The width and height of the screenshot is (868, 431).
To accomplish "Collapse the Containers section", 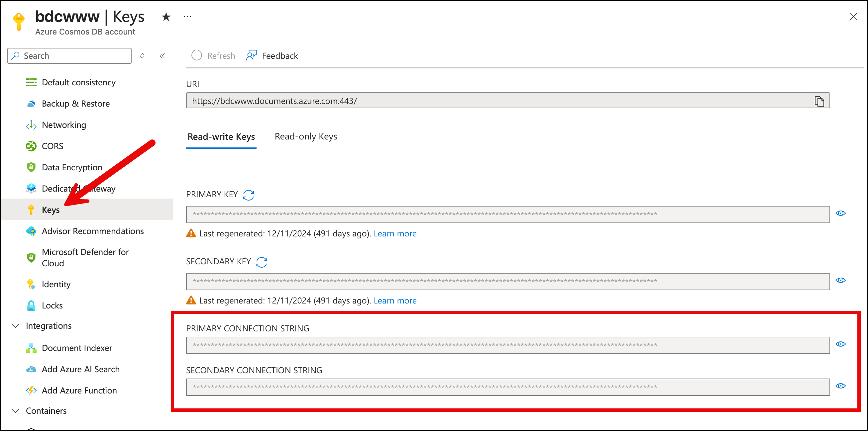I will 15,411.
